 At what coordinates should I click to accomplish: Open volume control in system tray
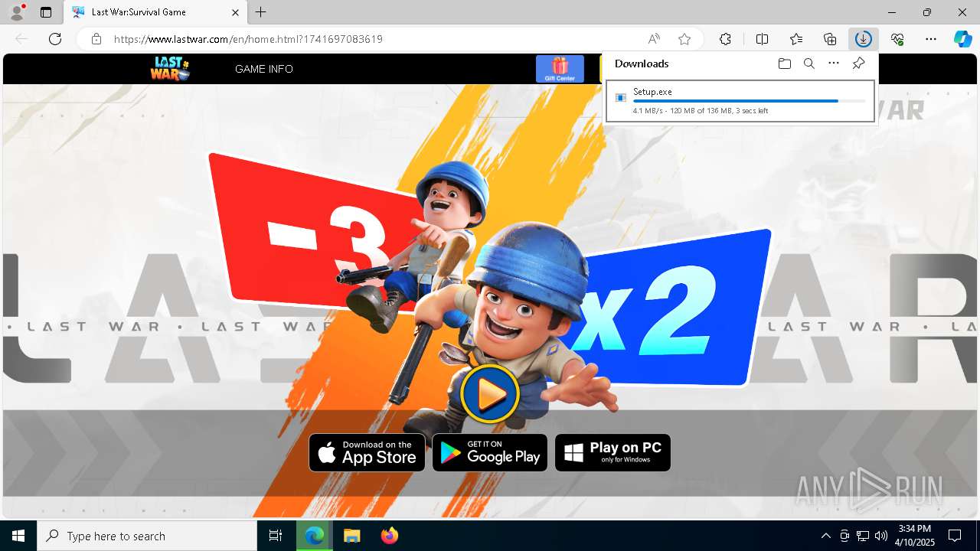click(880, 536)
